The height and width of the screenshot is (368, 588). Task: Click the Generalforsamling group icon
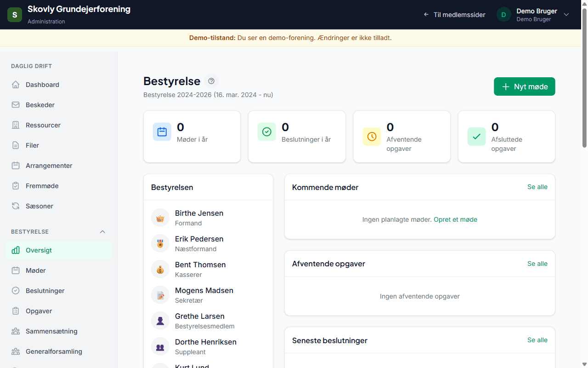pyautogui.click(x=16, y=351)
